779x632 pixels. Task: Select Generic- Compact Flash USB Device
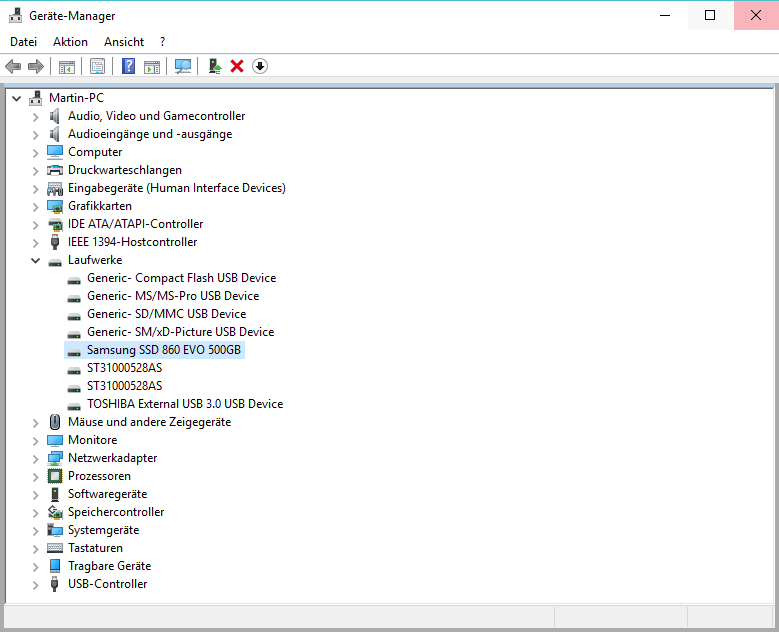point(181,278)
